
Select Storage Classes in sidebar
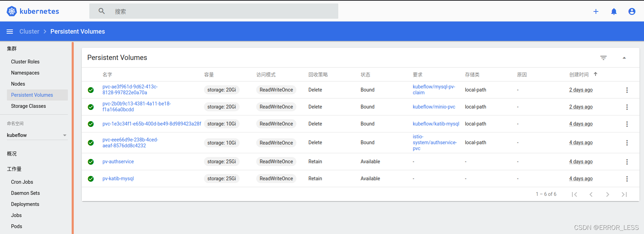click(28, 106)
